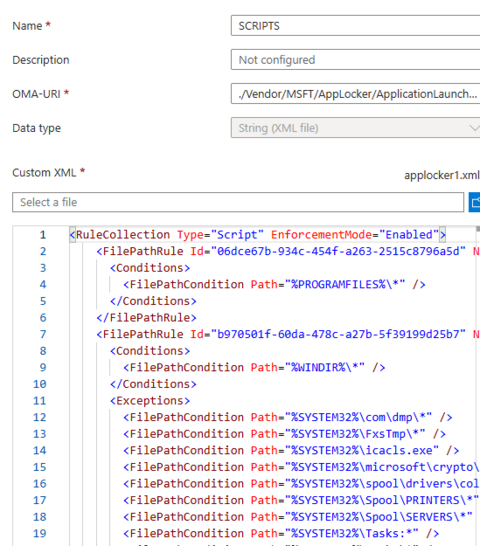
Task: Click the </FilePathRule> closing tag on line 6
Action: (x=147, y=318)
